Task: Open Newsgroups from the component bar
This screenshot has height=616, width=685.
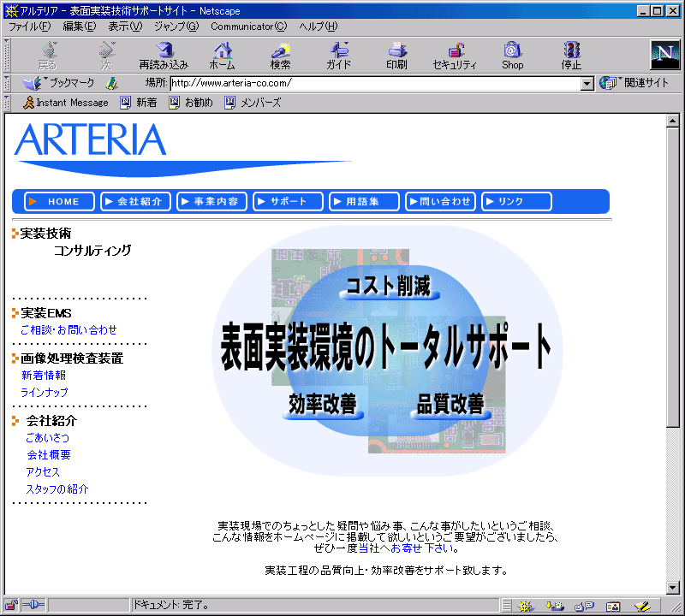Action: pos(584,606)
